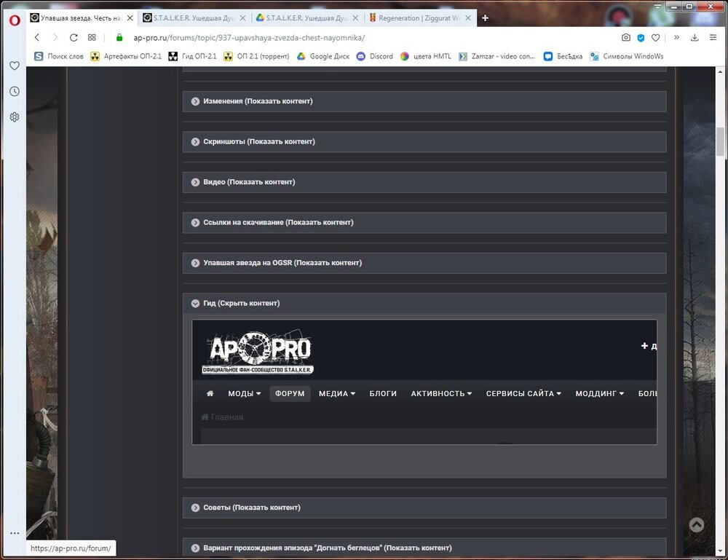Open the sidebar settings gear icon
Viewport: 728px width, 560px height.
[x=14, y=117]
